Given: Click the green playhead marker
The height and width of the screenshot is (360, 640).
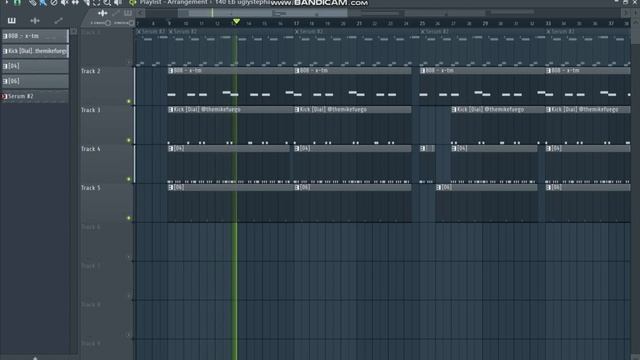Looking at the screenshot, I should 236,21.
